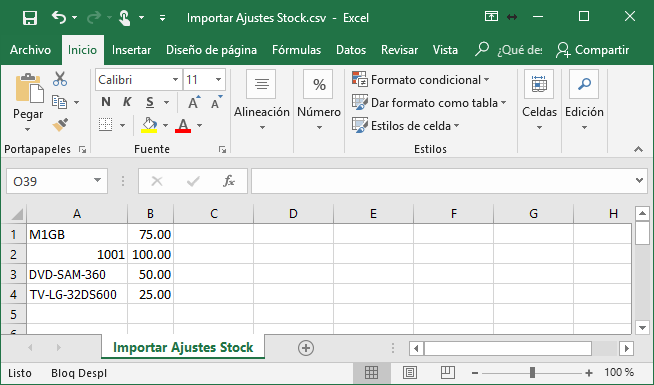Open Fuente dialog launcher

pos(222,150)
